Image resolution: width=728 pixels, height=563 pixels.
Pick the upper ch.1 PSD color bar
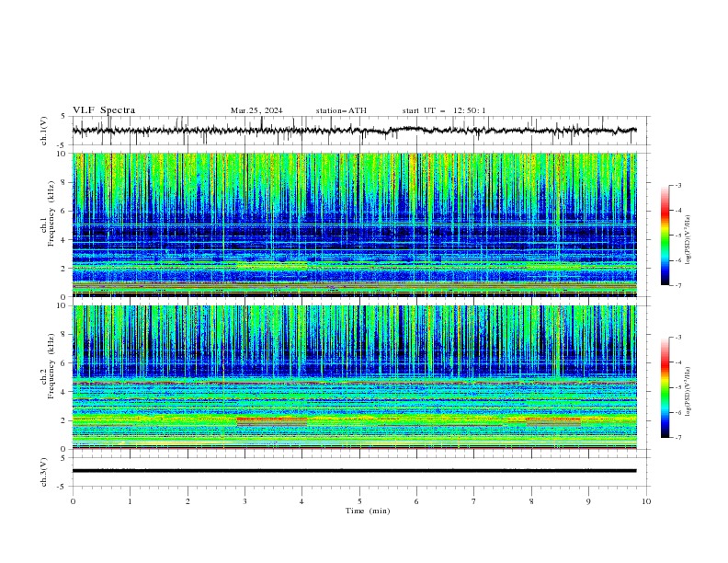click(x=665, y=236)
